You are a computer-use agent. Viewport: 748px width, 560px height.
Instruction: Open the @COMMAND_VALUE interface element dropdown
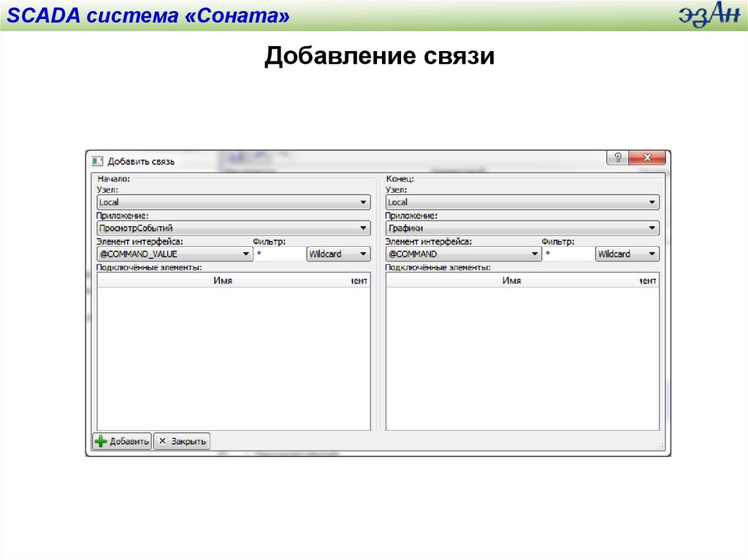tap(175, 254)
